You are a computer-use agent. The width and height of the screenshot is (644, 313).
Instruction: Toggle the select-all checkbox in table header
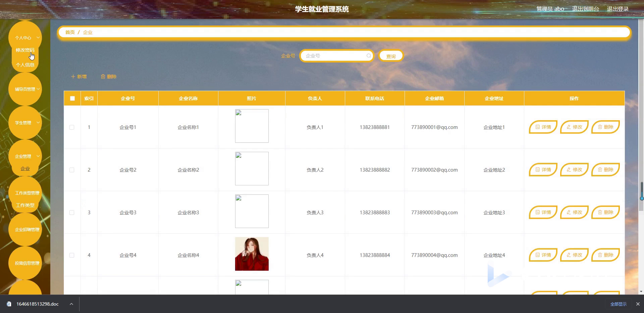72,98
